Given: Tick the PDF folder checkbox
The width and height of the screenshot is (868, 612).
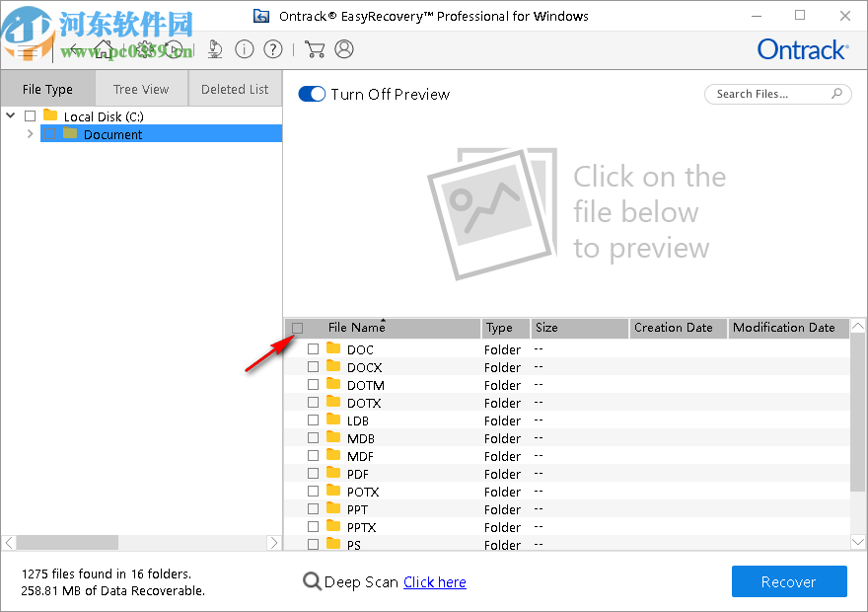Looking at the screenshot, I should [x=314, y=473].
